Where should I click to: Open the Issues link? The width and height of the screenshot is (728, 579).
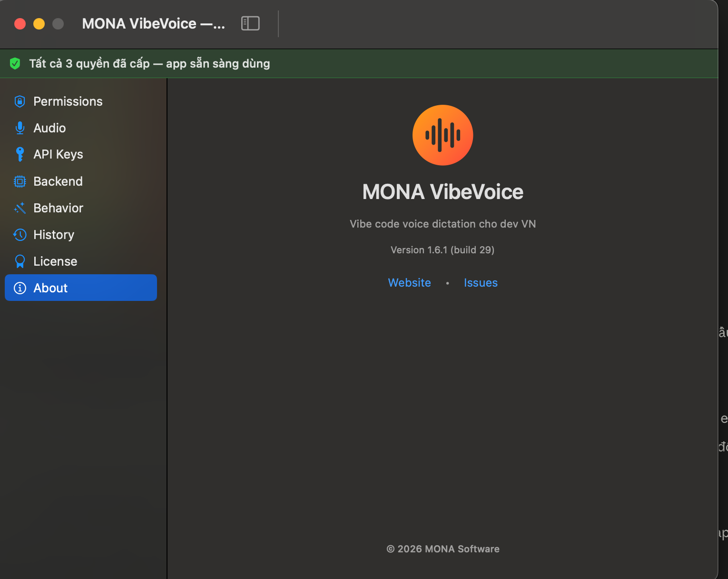[481, 283]
